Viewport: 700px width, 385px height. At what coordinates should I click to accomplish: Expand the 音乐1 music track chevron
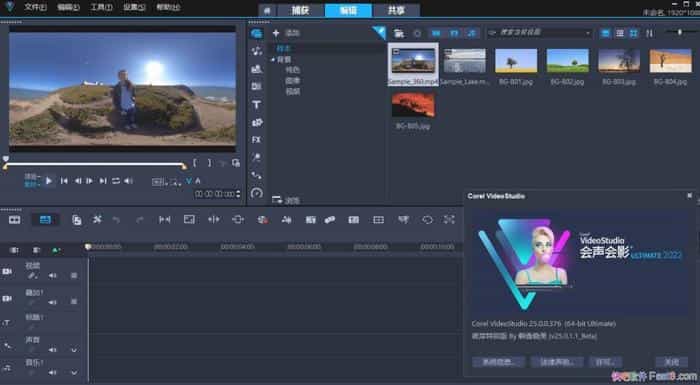(x=74, y=372)
